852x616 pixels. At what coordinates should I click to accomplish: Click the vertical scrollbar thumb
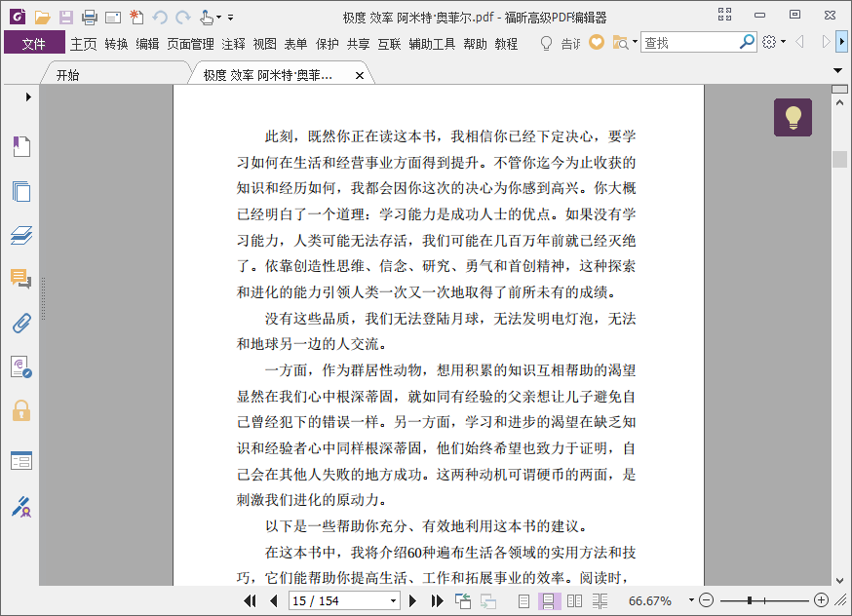[839, 159]
